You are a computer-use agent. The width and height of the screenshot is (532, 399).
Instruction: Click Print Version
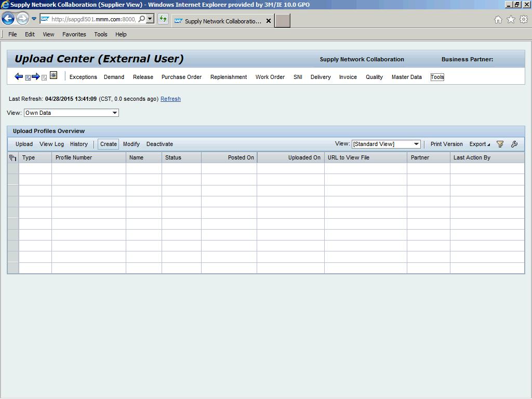click(x=446, y=144)
